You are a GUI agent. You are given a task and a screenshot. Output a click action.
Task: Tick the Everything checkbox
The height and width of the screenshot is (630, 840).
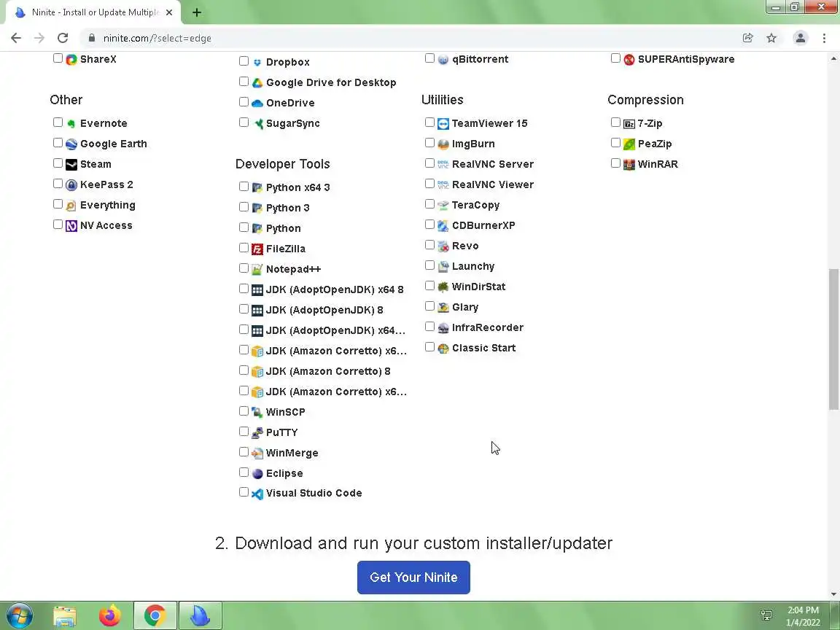(58, 204)
